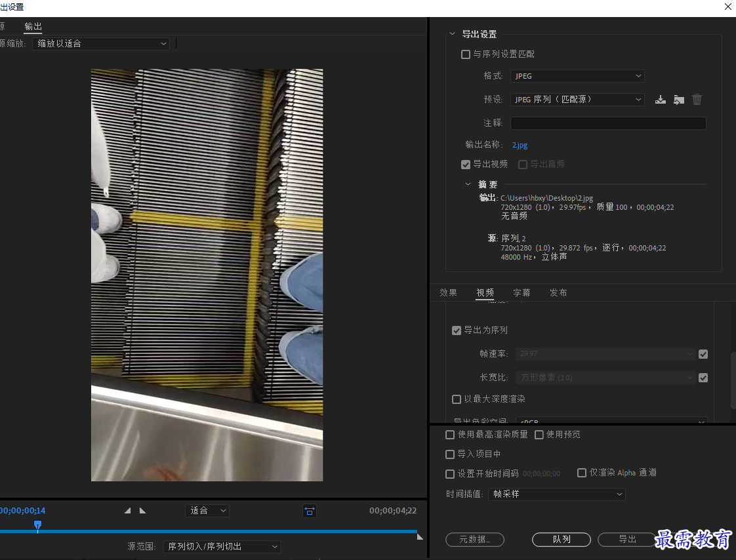Click the export button
This screenshot has width=736, height=560.
[x=627, y=540]
